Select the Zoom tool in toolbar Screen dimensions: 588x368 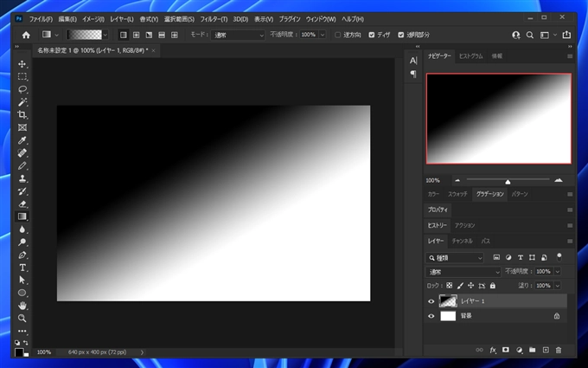pos(23,318)
